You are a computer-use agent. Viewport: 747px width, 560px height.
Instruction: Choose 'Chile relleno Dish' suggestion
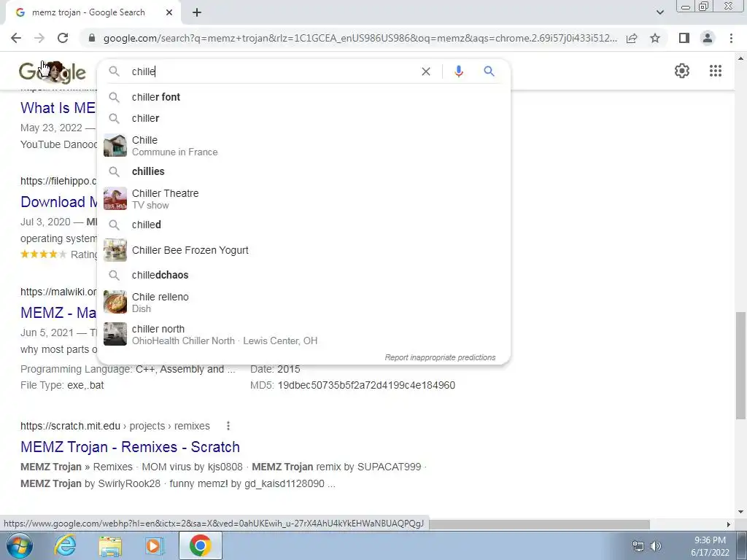[303, 303]
